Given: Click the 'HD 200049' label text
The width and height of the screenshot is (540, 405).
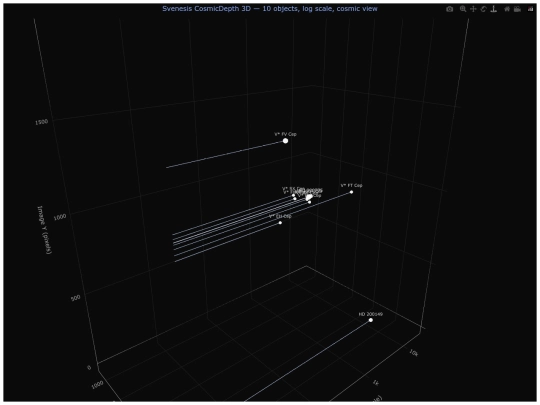Looking at the screenshot, I should click(x=371, y=314).
